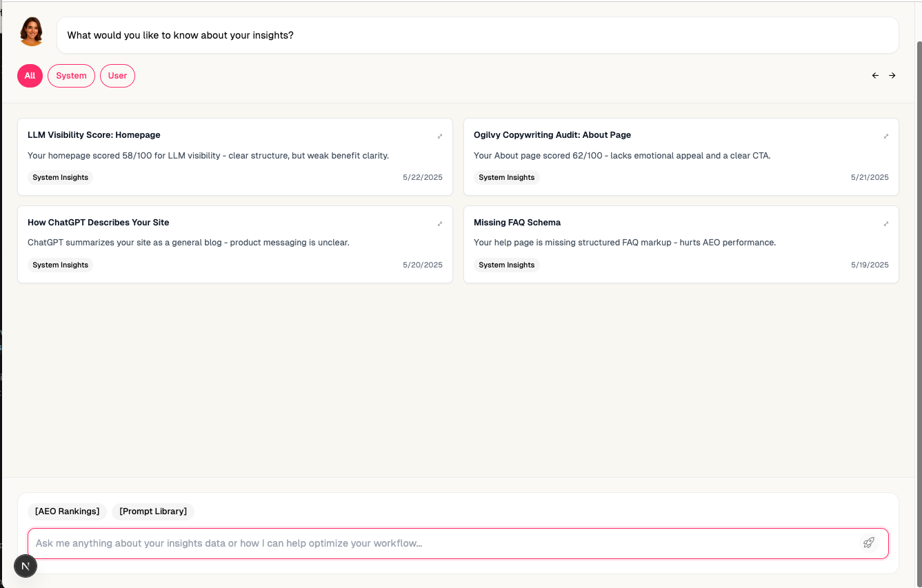Click the [AEO Rankings] quick prompt
Viewport: 922px width, 588px height.
tap(66, 511)
